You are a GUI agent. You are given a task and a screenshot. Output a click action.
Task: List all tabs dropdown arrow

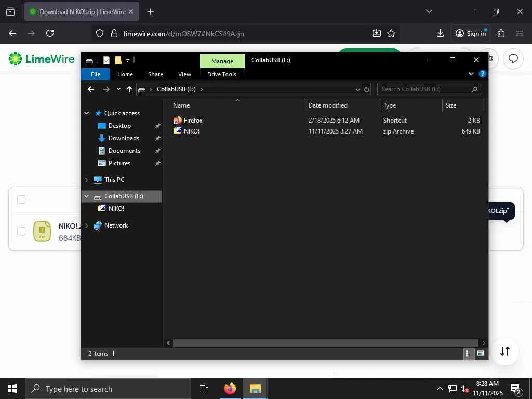[x=429, y=11]
